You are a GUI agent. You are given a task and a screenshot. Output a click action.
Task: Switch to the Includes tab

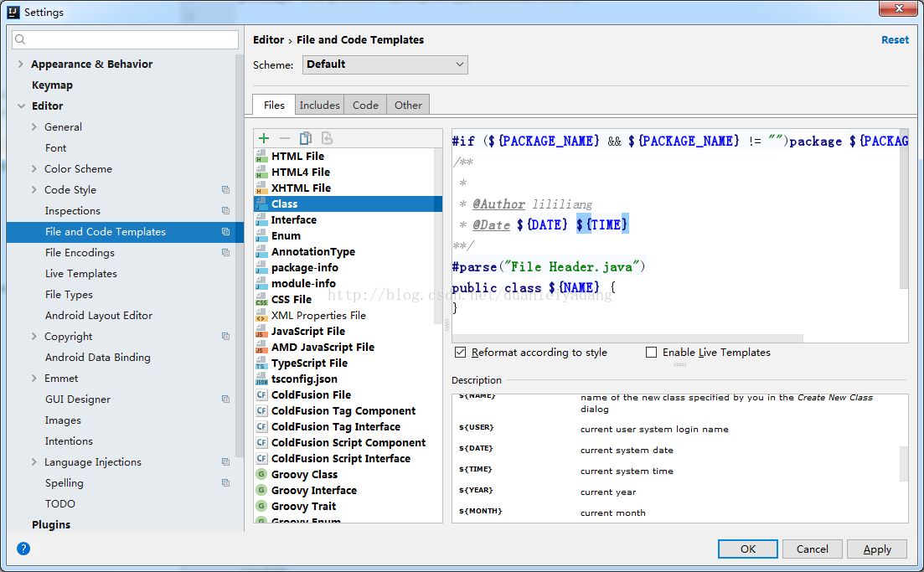[319, 105]
